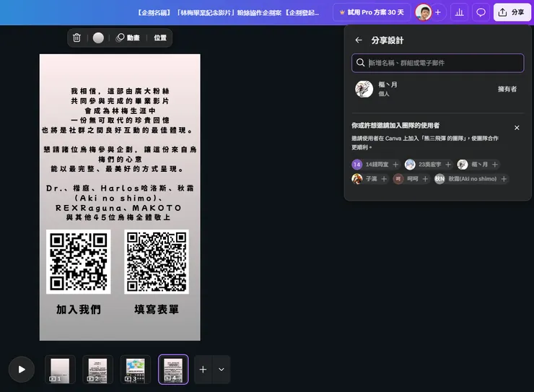Add 23吳宏宇 to the team
This screenshot has width=534, height=392.
[448, 165]
